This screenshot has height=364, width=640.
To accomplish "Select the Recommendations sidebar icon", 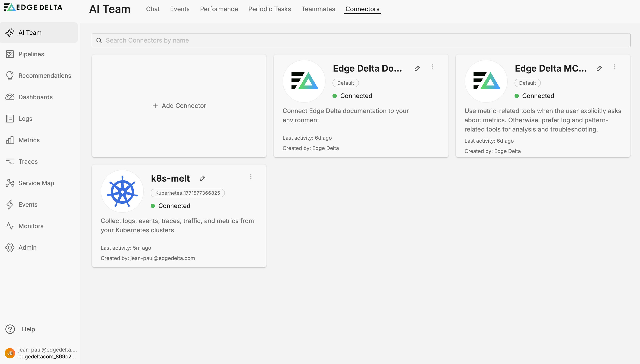I will (10, 75).
